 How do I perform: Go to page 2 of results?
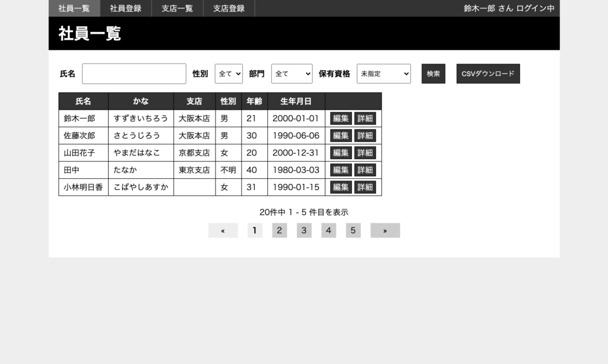pos(279,230)
